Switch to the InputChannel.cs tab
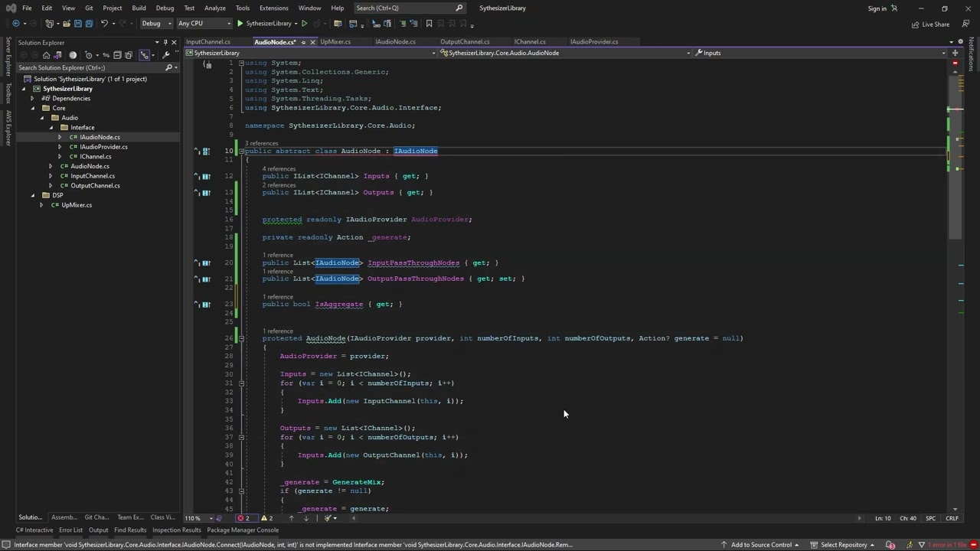The width and height of the screenshot is (980, 551). 208,42
